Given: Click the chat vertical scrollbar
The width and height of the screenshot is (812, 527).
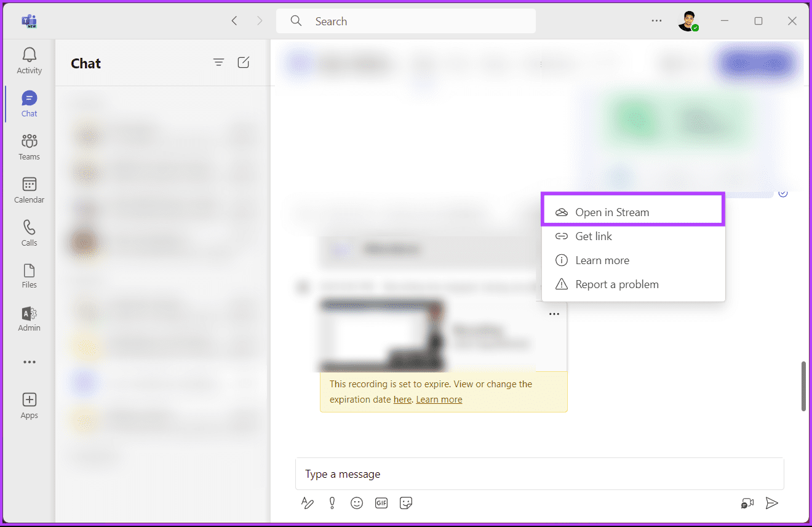Looking at the screenshot, I should click(803, 386).
